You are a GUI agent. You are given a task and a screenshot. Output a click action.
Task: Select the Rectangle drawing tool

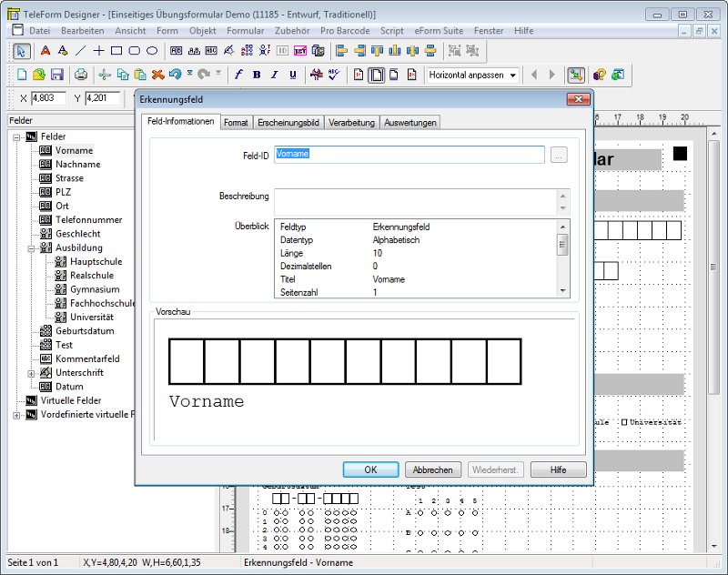coord(117,51)
